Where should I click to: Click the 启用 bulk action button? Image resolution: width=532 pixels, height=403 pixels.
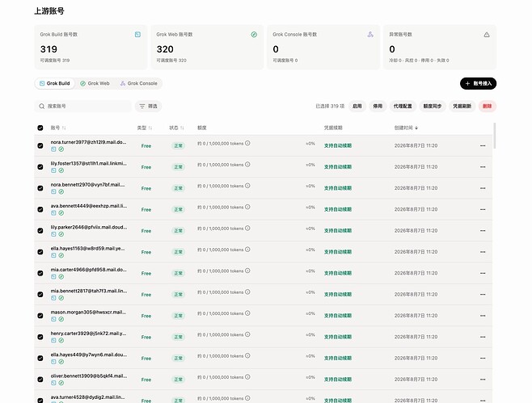click(357, 106)
